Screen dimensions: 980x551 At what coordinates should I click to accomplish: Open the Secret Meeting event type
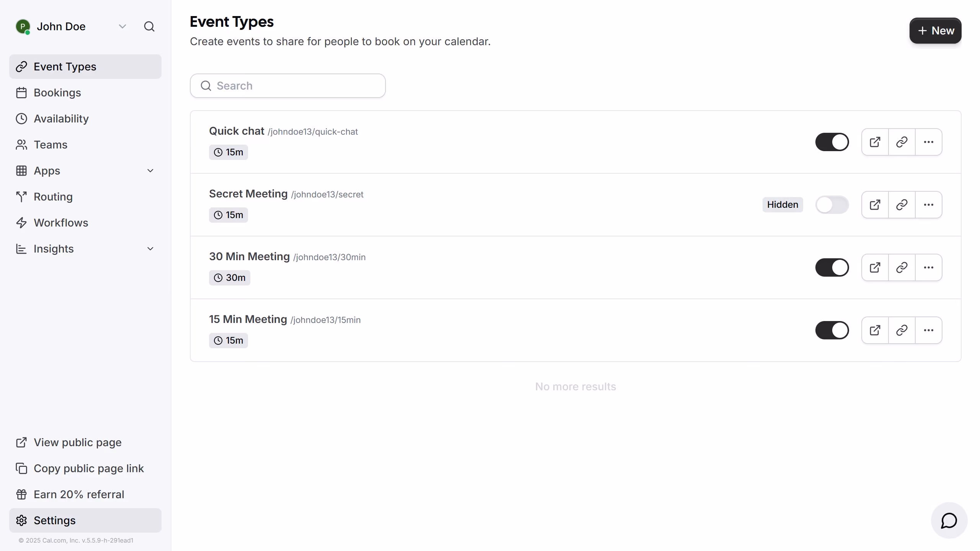click(x=248, y=194)
